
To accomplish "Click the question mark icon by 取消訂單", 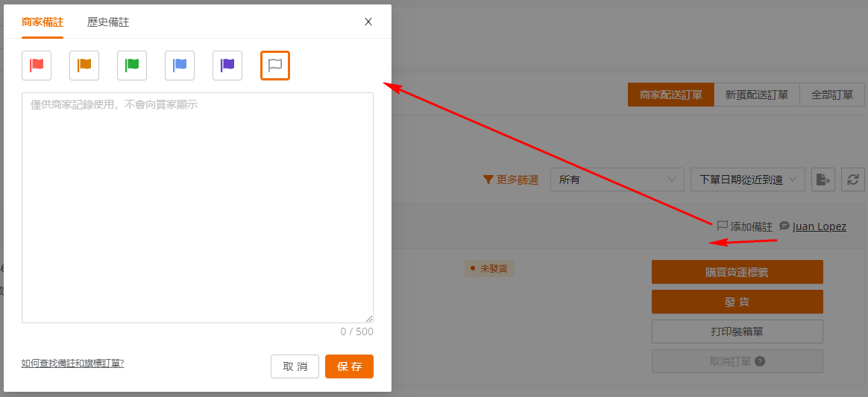I will click(760, 361).
